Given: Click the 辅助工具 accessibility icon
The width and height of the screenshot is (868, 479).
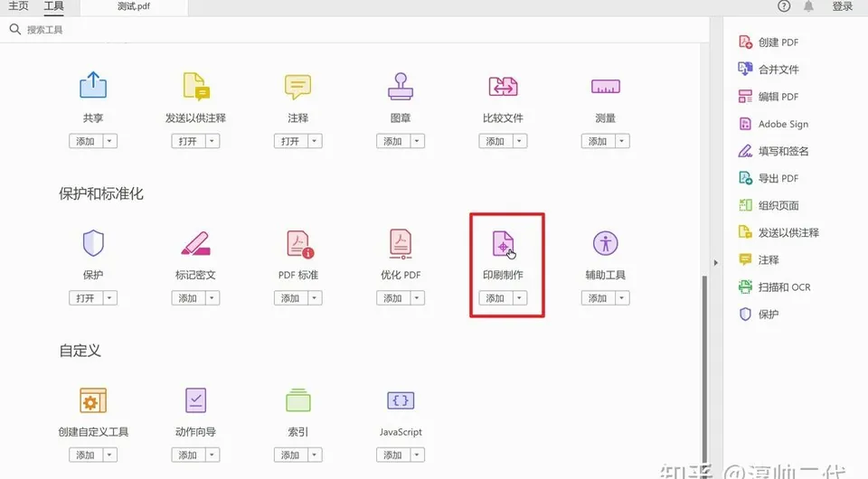Looking at the screenshot, I should [x=606, y=243].
